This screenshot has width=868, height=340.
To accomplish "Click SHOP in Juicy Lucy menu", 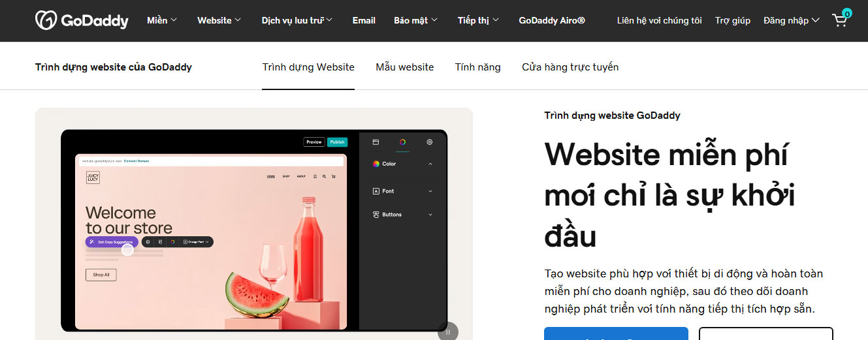I will [286, 176].
